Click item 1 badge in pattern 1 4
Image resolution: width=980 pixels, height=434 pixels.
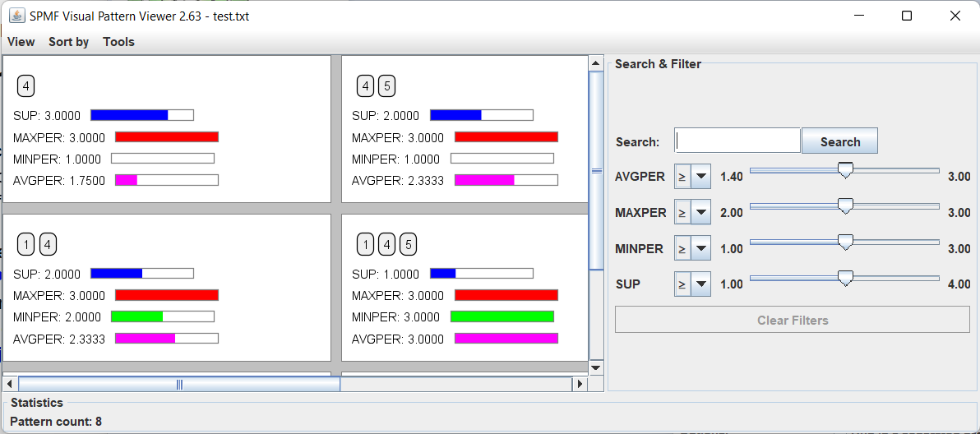(25, 244)
